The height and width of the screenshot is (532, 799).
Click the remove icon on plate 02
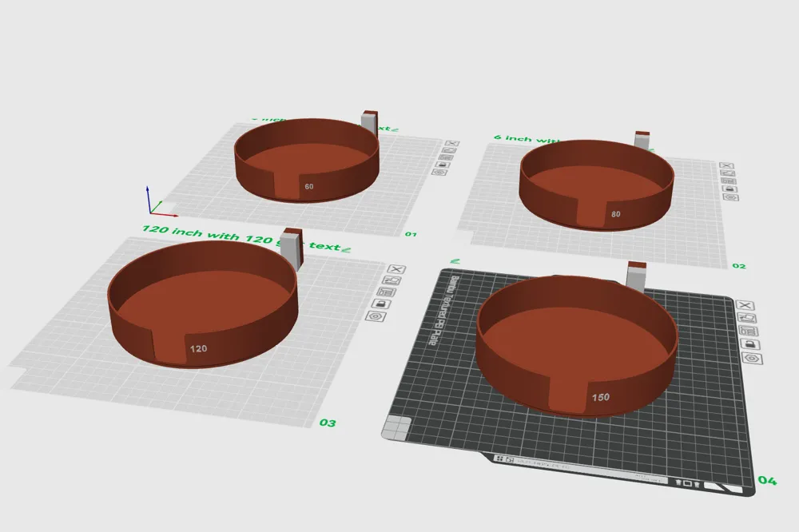725,167
